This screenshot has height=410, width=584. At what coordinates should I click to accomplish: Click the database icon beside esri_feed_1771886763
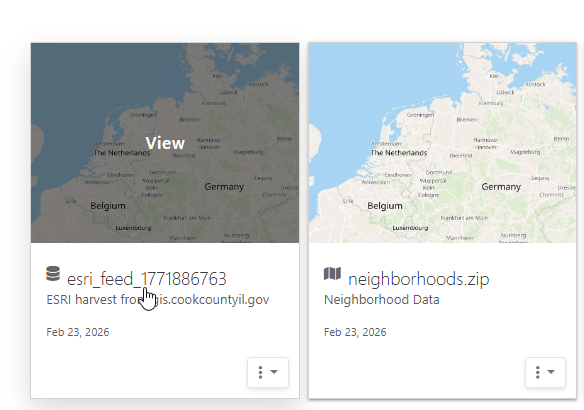53,274
